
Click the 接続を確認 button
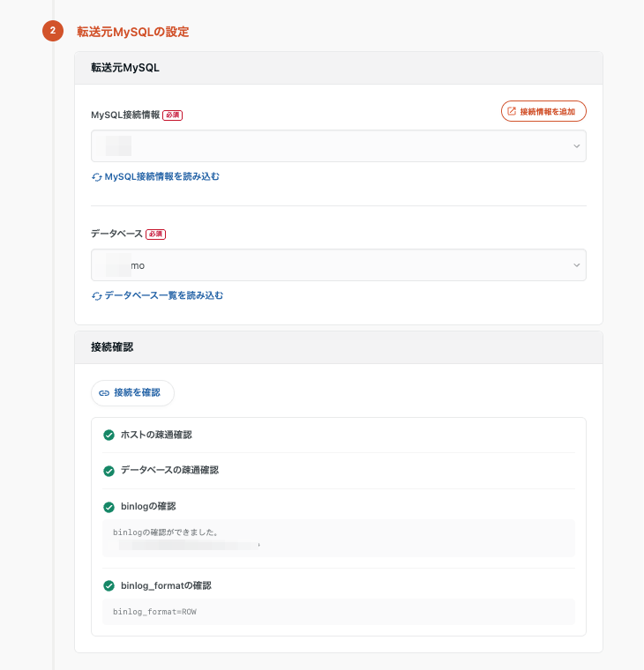132,392
